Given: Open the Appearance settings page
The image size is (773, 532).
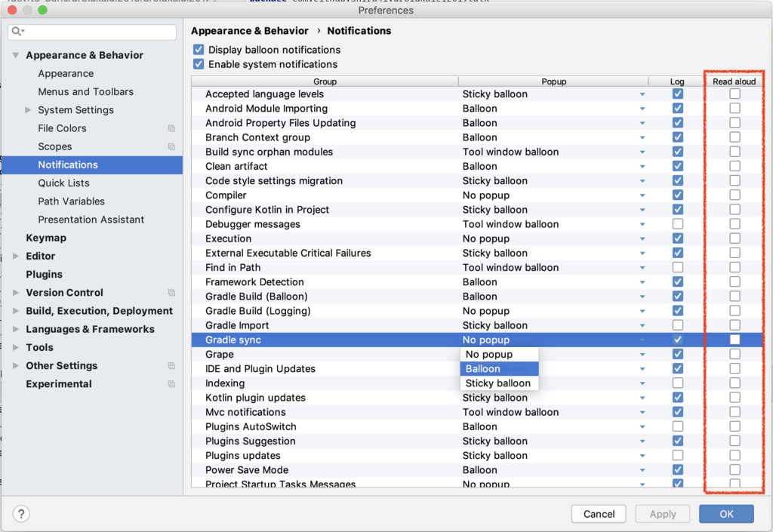Looking at the screenshot, I should click(66, 73).
